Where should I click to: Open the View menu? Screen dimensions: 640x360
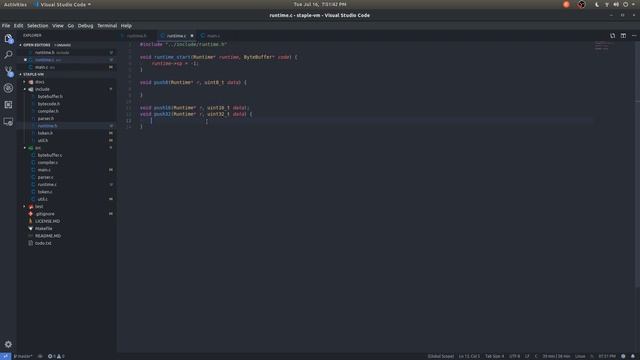pos(58,26)
